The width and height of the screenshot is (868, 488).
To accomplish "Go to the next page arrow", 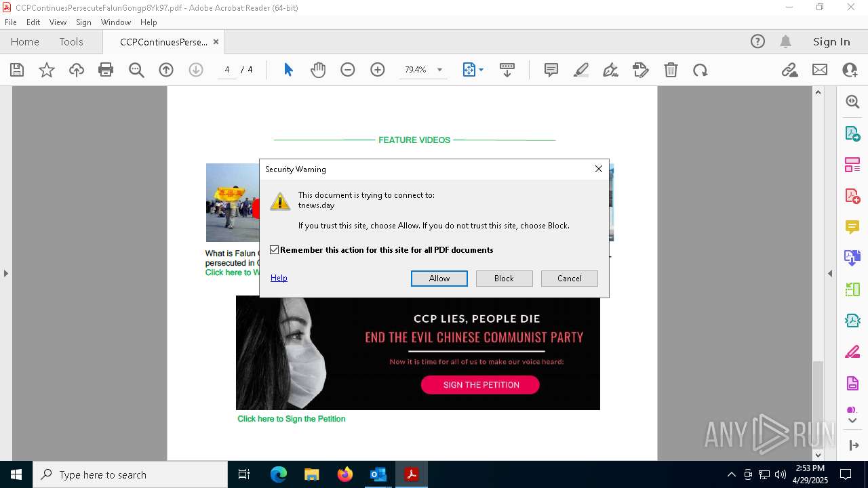I will (196, 70).
